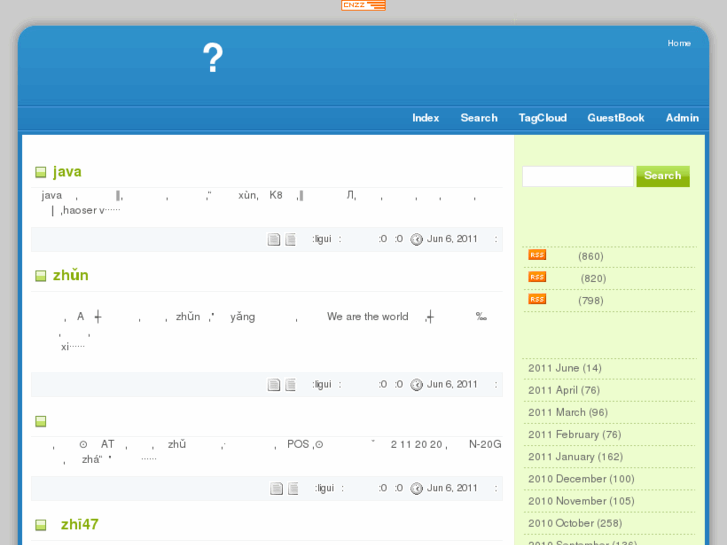Open archive 2010 December (100)

[x=581, y=479]
